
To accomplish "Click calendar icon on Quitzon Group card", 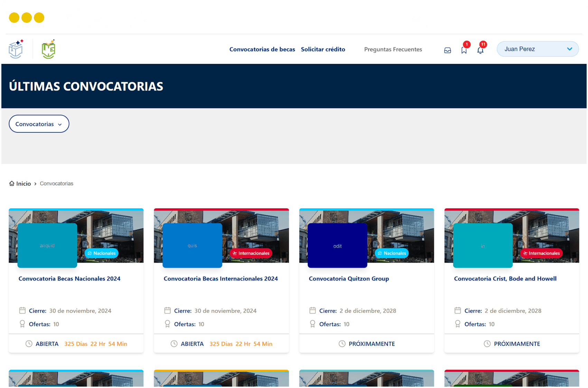I will coord(313,311).
